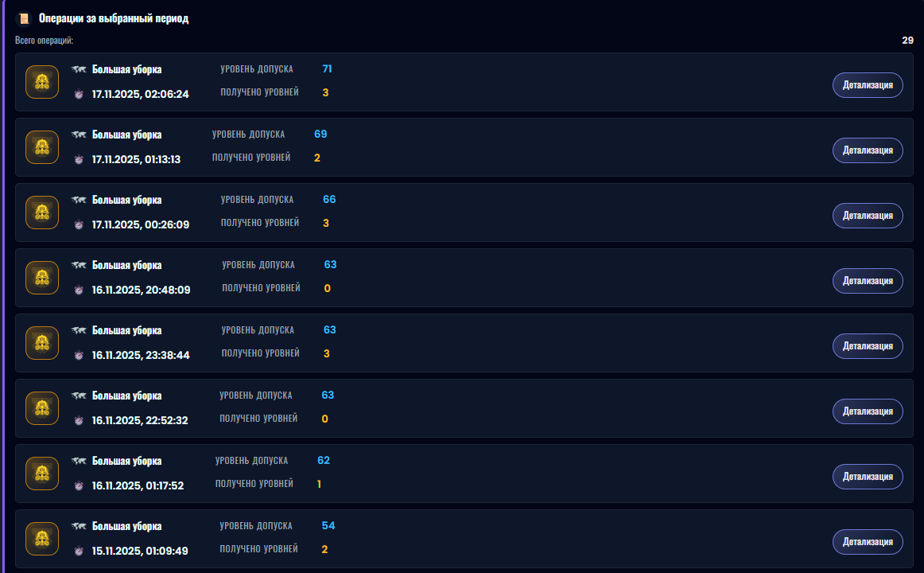
Task: Click the gold badge icon for operation 16.11.2025, 20:48:09
Action: click(x=42, y=278)
